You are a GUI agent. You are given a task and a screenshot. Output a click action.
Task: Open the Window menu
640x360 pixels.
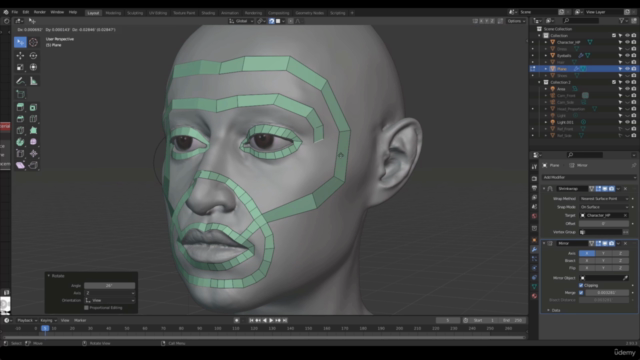click(x=57, y=12)
